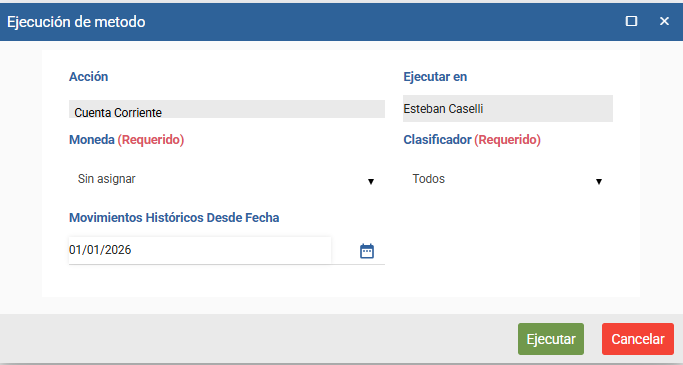Click the green Ejecutar button

pyautogui.click(x=551, y=339)
